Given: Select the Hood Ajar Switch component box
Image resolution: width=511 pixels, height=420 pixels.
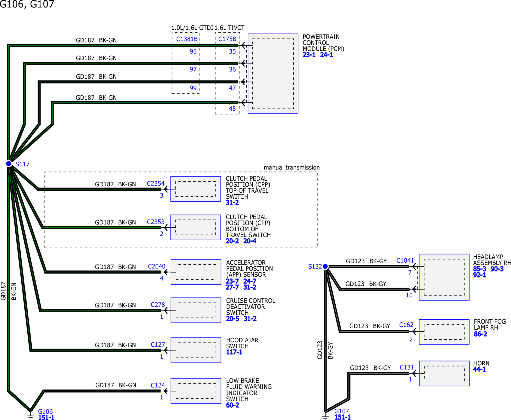Looking at the screenshot, I should (x=196, y=350).
